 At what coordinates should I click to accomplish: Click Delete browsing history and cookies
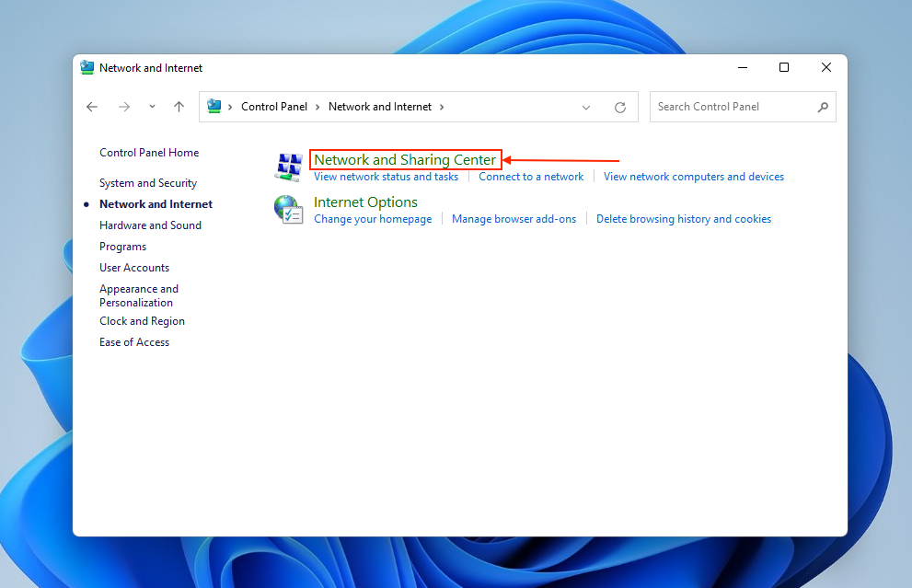[683, 218]
